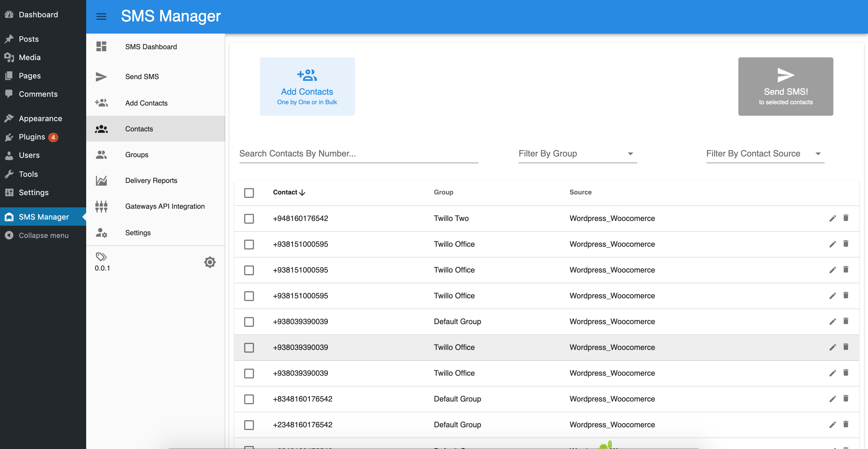Select checkbox for +8348160176542
This screenshot has width=868, height=449.
pyautogui.click(x=249, y=399)
